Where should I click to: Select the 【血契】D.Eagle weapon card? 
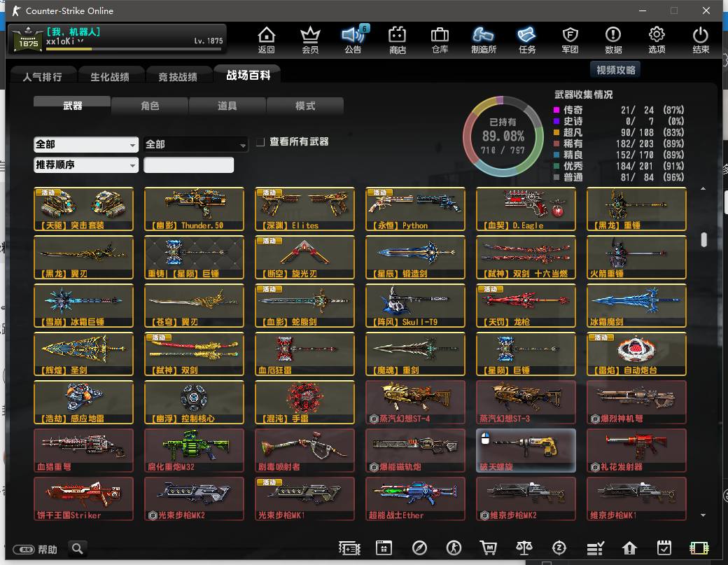point(526,209)
